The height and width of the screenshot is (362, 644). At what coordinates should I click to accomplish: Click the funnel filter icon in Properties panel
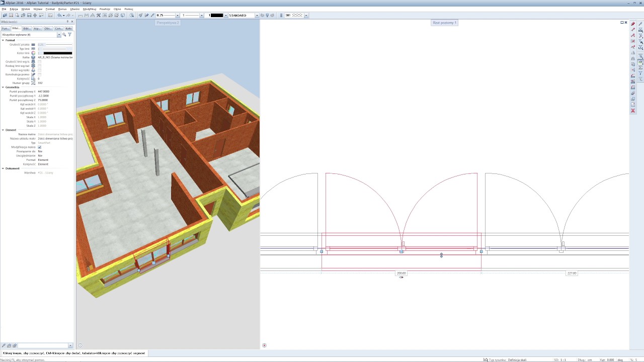click(x=69, y=35)
